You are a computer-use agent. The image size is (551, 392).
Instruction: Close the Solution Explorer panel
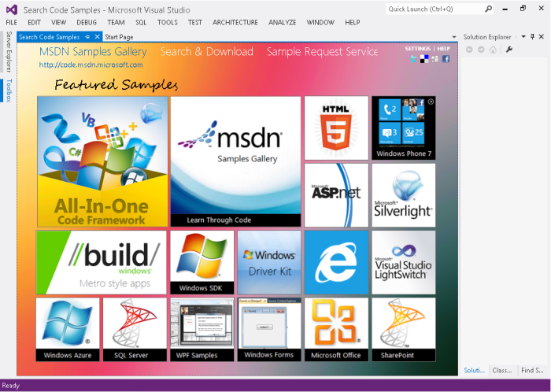[x=542, y=36]
